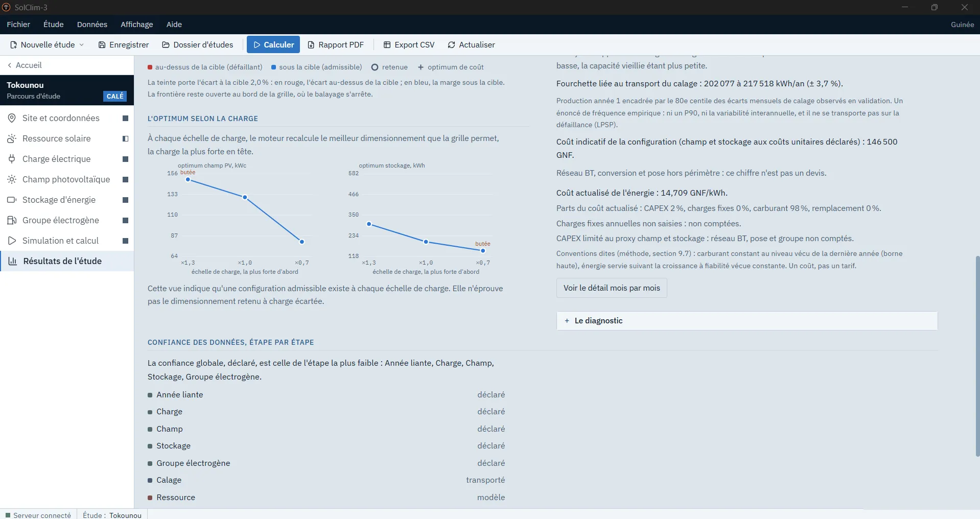Generate the Rapport PDF
Viewport: 980px width, 519px height.
(336, 45)
